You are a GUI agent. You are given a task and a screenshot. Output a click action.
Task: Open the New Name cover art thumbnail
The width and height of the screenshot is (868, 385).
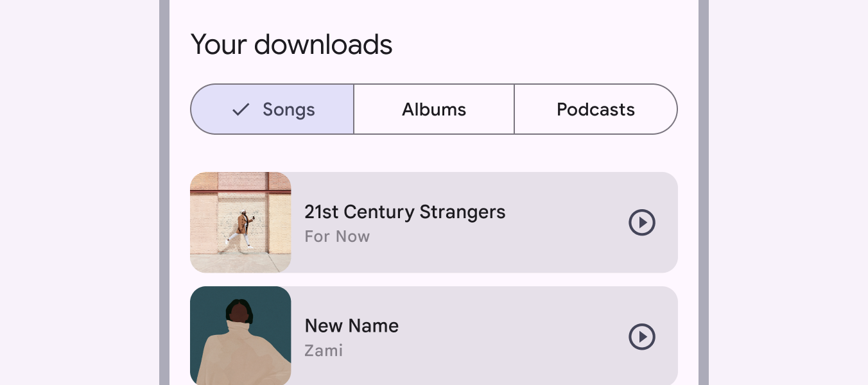pyautogui.click(x=241, y=336)
